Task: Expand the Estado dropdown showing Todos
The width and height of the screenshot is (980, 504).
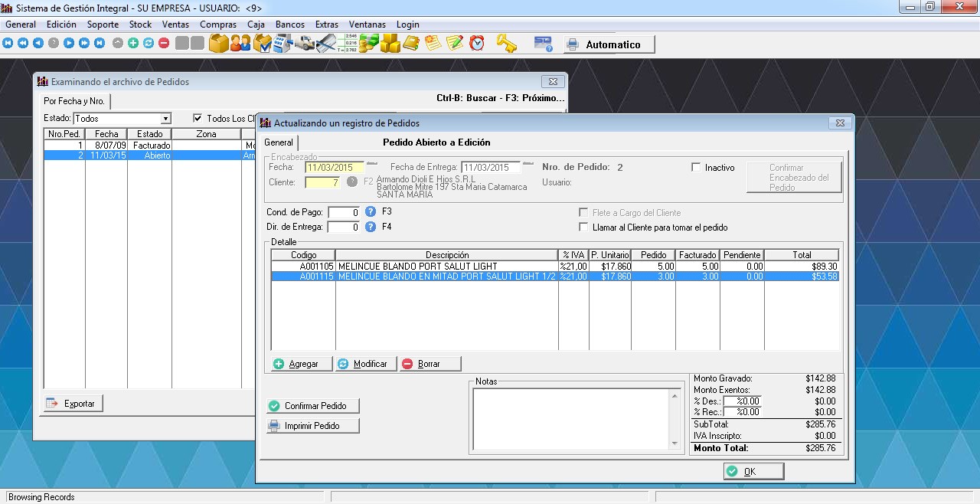Action: tap(165, 119)
